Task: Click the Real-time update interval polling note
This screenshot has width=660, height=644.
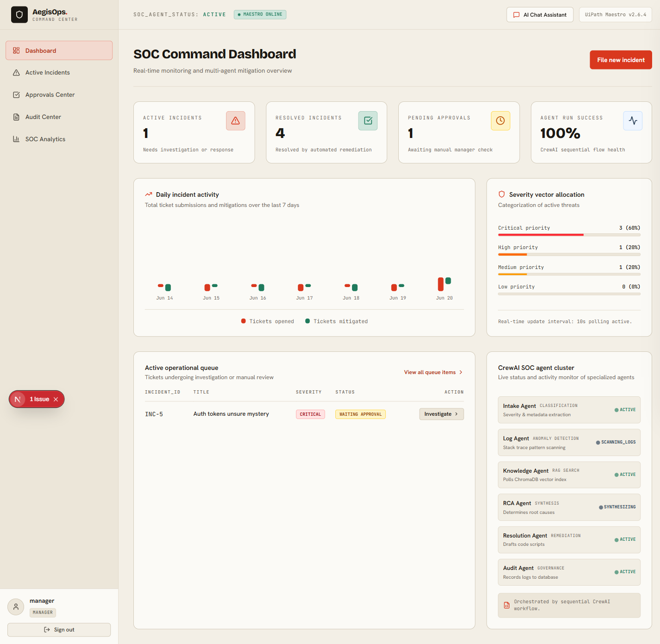Action: point(565,321)
